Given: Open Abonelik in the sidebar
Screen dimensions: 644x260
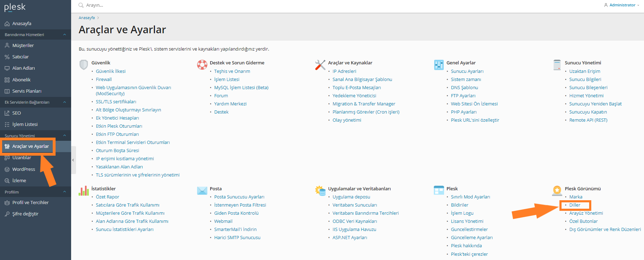Looking at the screenshot, I should [22, 80].
